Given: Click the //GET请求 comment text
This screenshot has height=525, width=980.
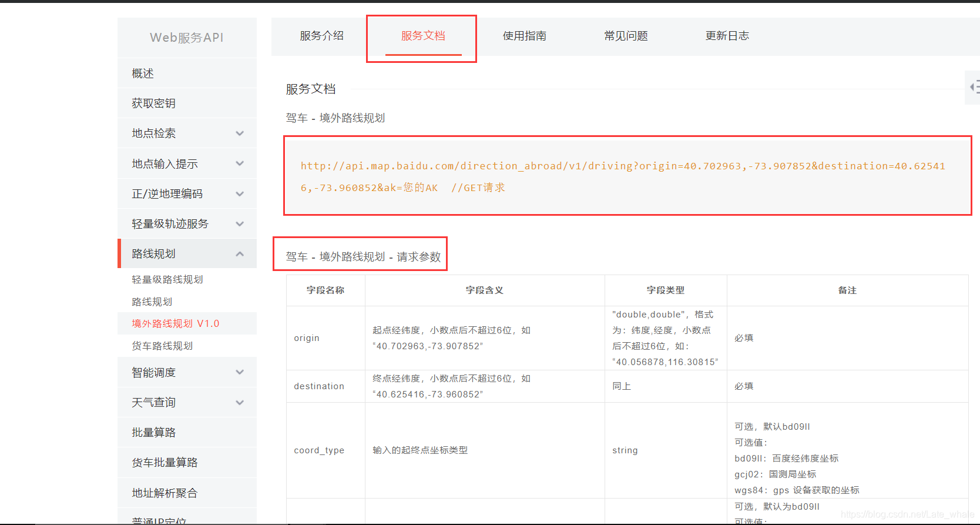Looking at the screenshot, I should (x=478, y=188).
